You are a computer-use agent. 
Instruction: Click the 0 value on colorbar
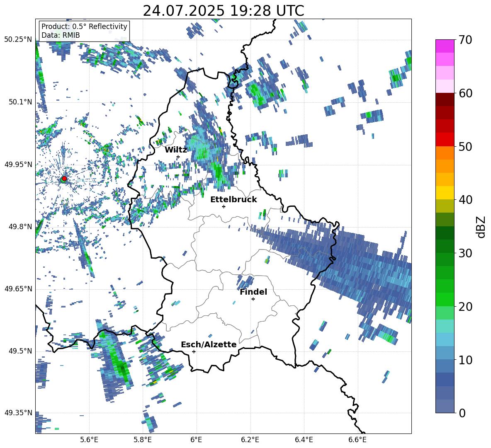(x=462, y=413)
